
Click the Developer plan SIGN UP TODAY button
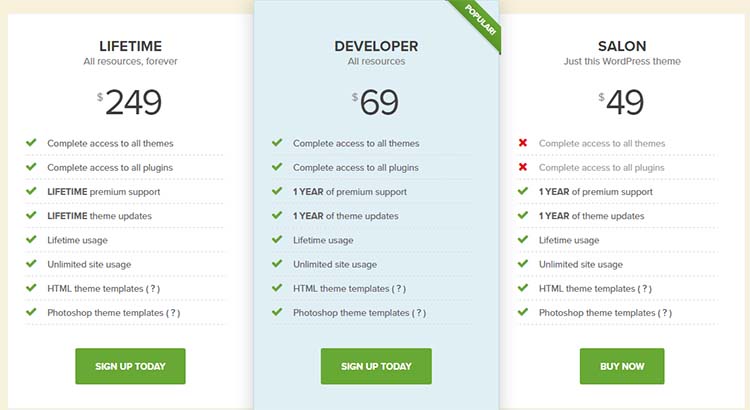[376, 366]
